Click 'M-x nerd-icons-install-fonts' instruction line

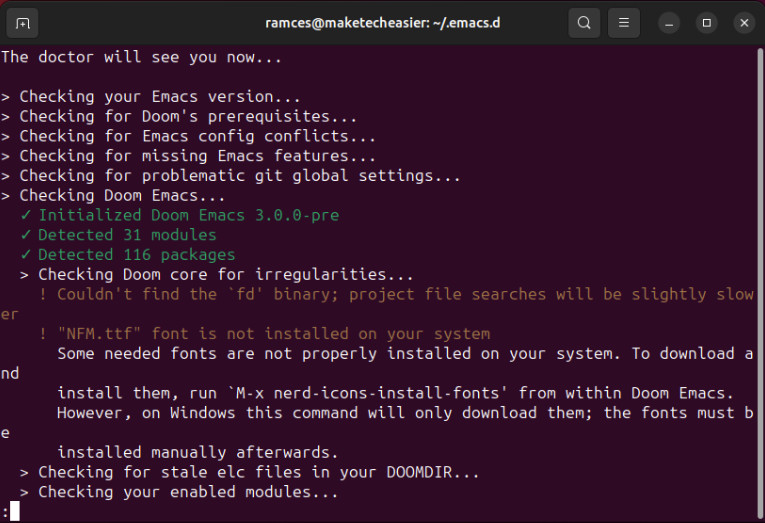[x=396, y=393]
